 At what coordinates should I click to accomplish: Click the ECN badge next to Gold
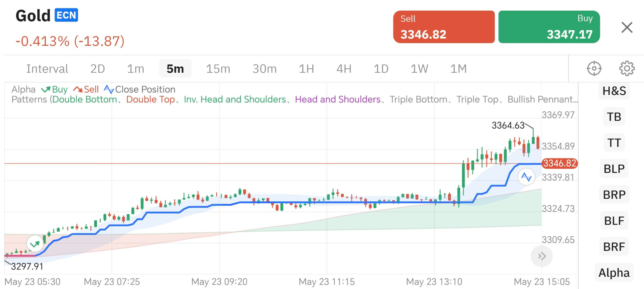pos(66,15)
